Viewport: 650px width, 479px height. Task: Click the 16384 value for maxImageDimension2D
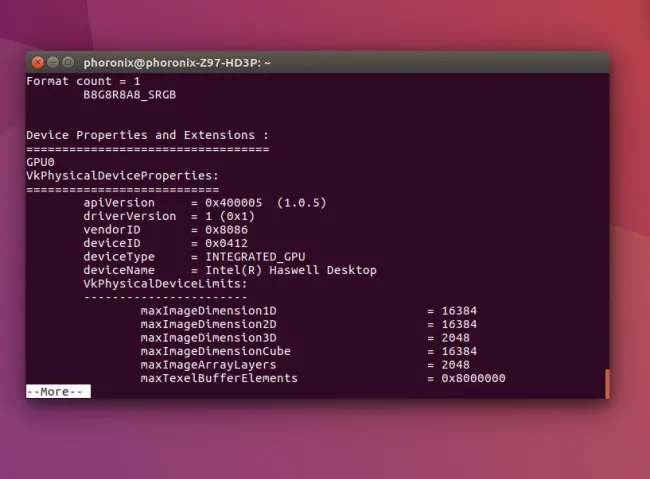(x=459, y=324)
